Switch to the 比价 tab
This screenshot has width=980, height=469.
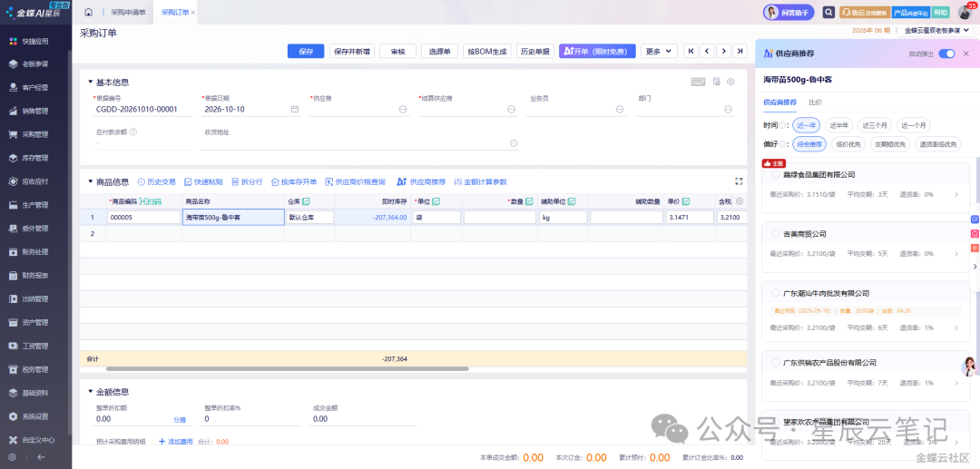coord(816,102)
